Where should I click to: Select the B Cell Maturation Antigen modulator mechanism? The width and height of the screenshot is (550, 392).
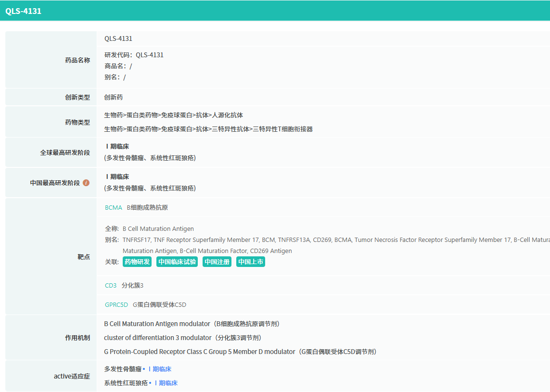click(157, 324)
